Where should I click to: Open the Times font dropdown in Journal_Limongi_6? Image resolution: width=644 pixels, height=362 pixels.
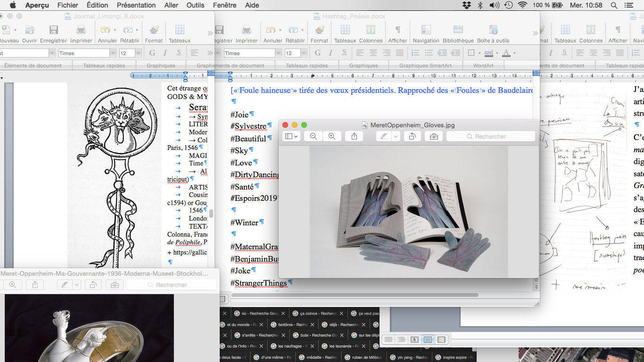[113, 53]
